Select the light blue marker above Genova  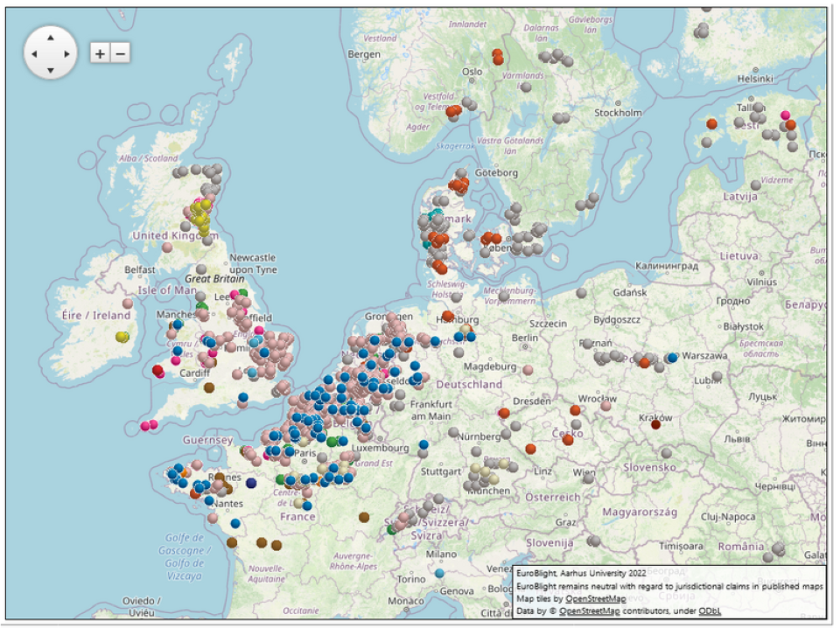tap(439, 574)
